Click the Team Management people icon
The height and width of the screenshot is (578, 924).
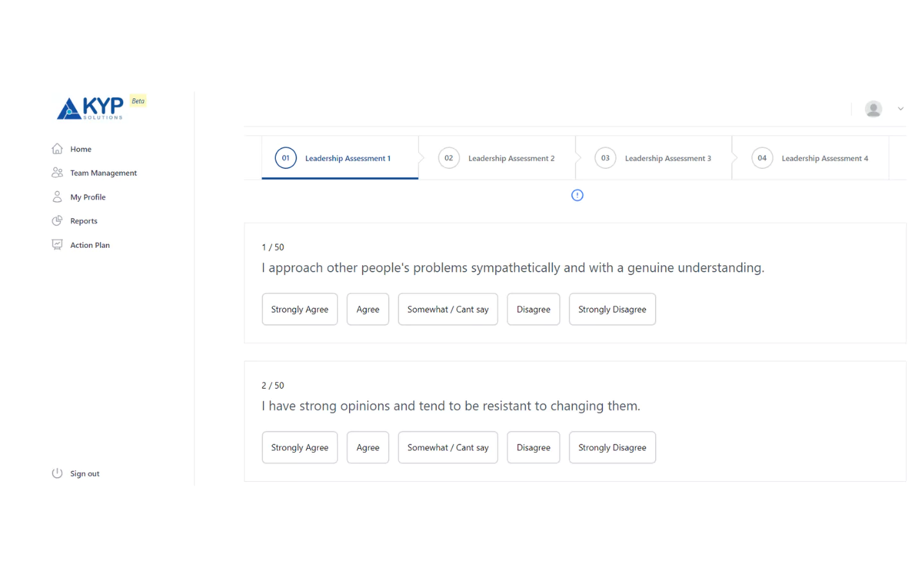click(57, 173)
